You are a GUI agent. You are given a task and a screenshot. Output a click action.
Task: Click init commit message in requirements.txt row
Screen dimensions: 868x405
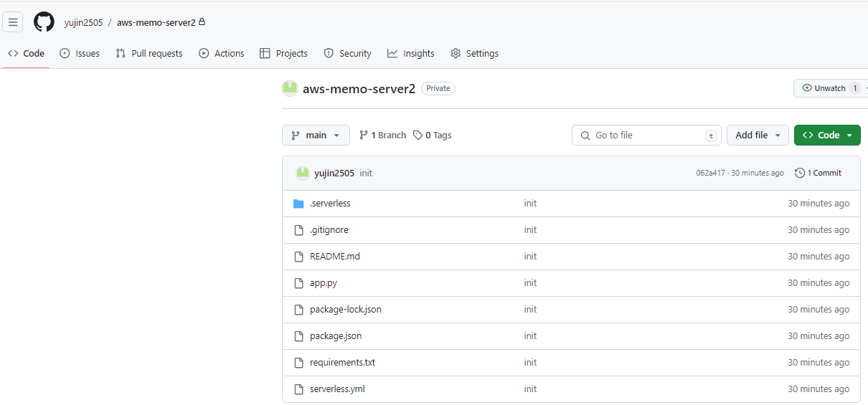(x=530, y=363)
